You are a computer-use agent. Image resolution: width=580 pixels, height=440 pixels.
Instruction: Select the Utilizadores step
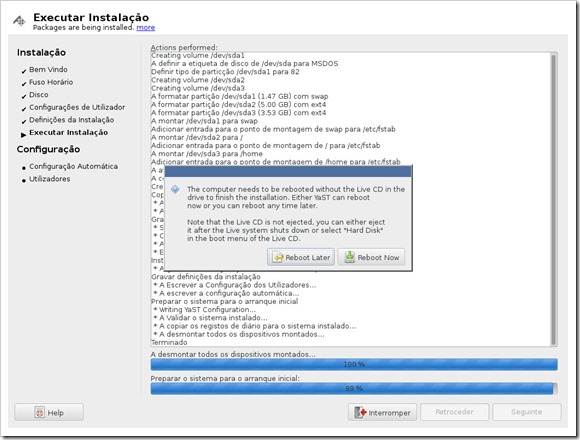(x=50, y=179)
